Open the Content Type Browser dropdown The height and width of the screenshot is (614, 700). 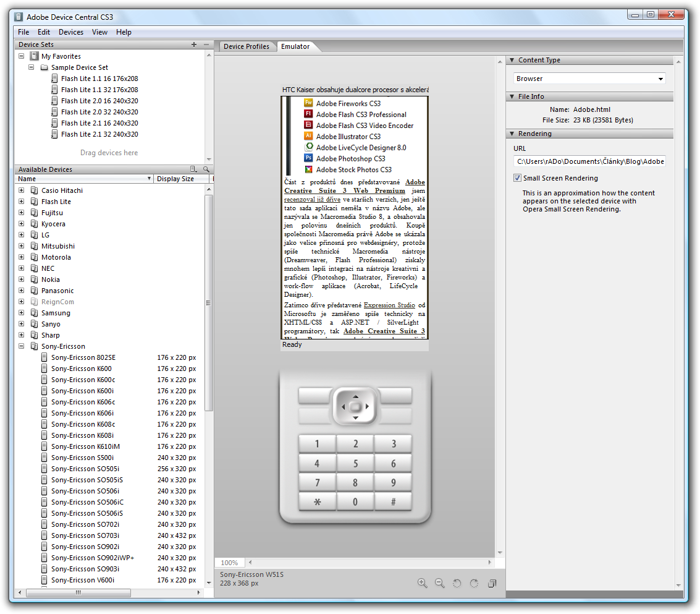click(589, 79)
